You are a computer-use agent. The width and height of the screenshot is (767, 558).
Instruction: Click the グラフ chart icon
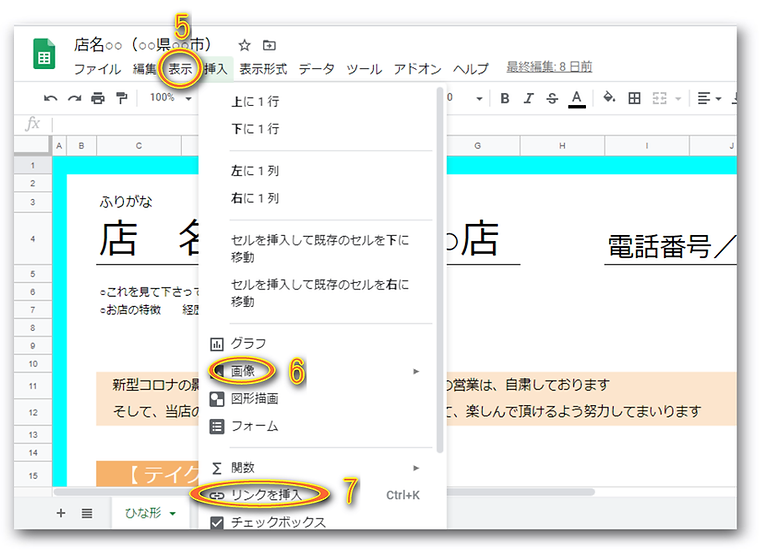217,344
